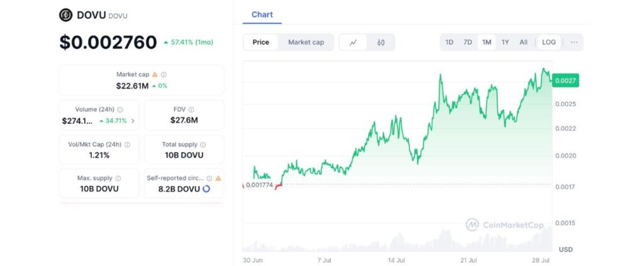The image size is (644, 266).
Task: Open the more options ellipsis menu
Action: click(x=574, y=42)
